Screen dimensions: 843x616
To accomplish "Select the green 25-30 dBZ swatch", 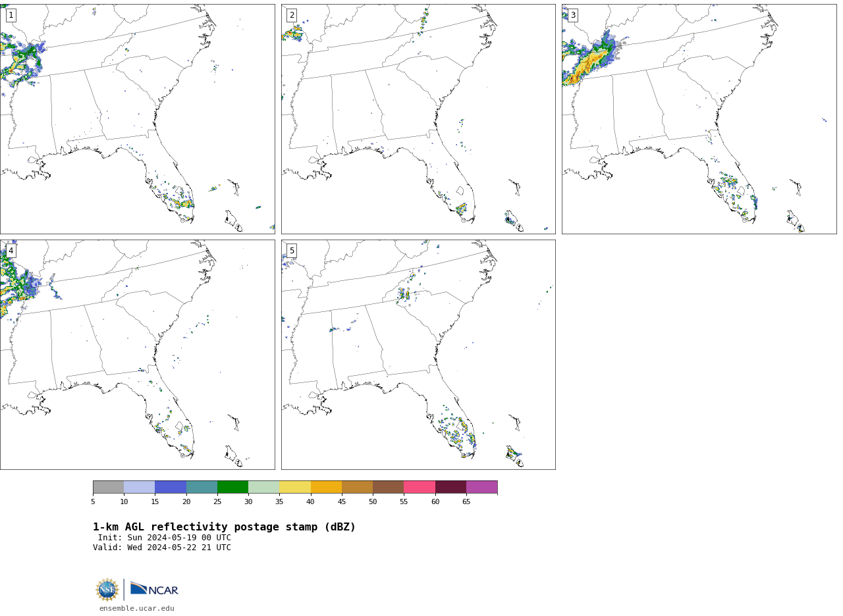I will 232,487.
